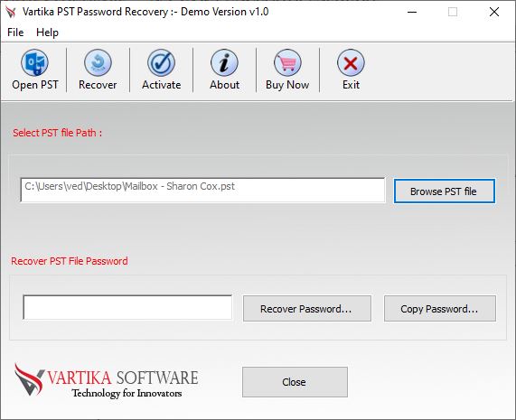Open the About info icon
Image resolution: width=516 pixels, height=420 pixels.
(224, 62)
